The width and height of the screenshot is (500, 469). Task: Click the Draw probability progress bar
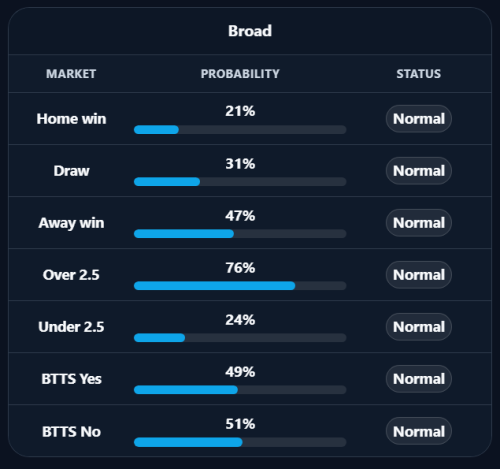click(x=240, y=182)
